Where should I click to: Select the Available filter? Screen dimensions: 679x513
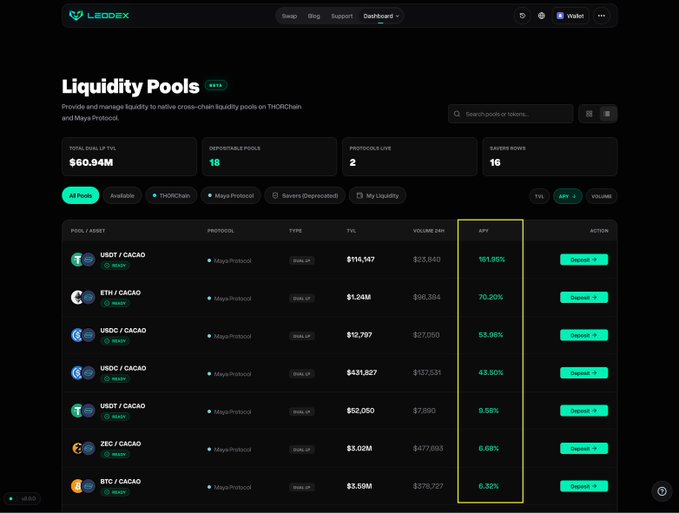(122, 196)
